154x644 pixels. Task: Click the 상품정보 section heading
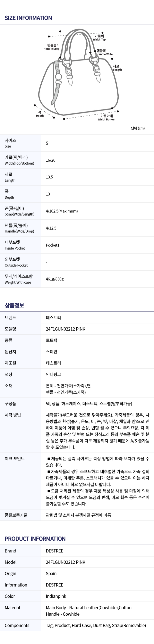(14, 305)
